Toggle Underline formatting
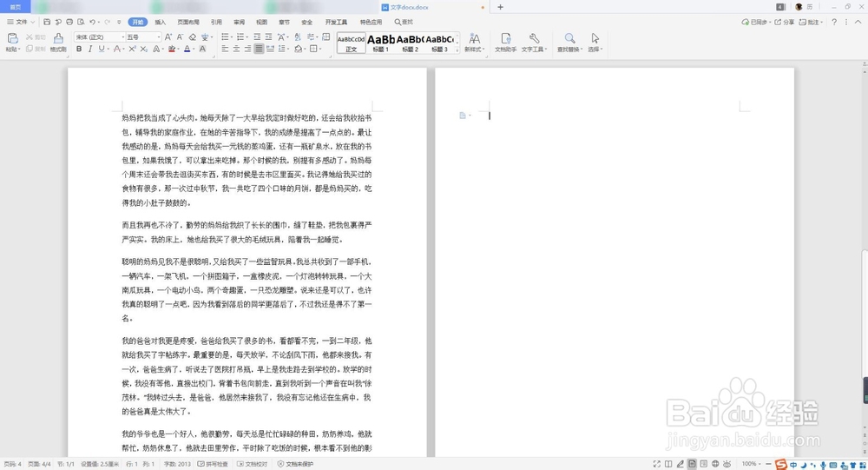Screen dimensions: 868x470 pyautogui.click(x=102, y=49)
